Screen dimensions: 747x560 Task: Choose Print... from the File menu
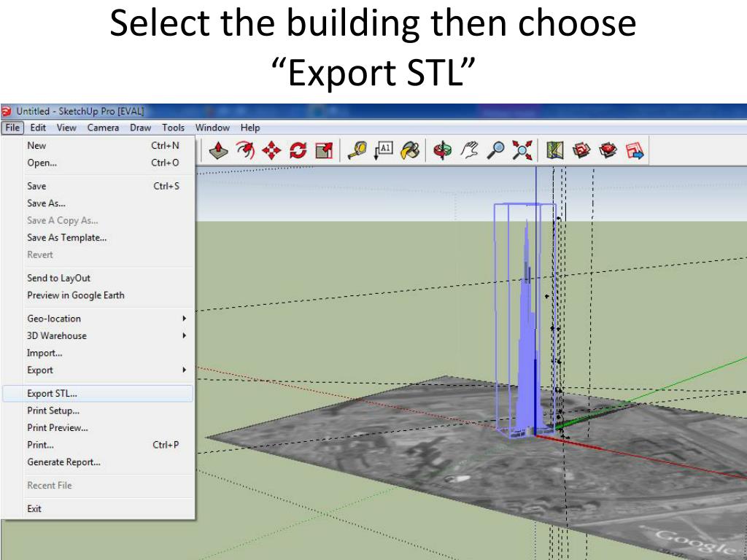click(x=98, y=445)
